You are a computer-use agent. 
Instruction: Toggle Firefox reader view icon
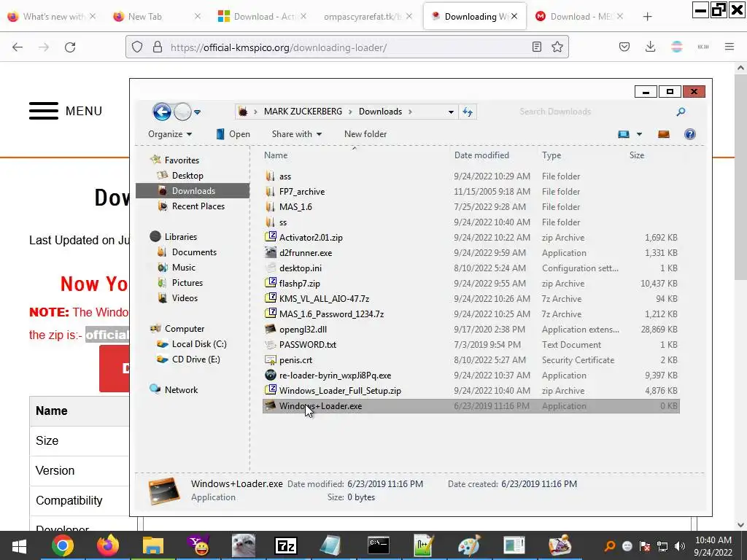click(536, 47)
